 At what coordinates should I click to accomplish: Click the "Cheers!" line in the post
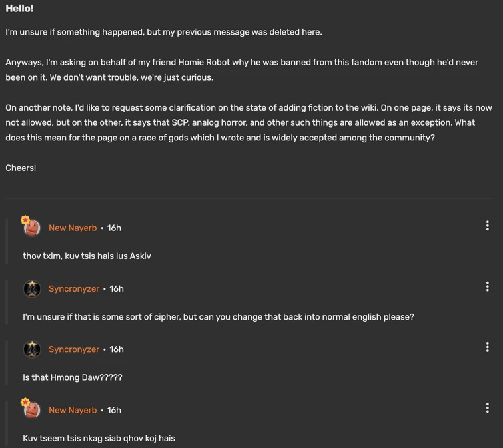tap(21, 168)
